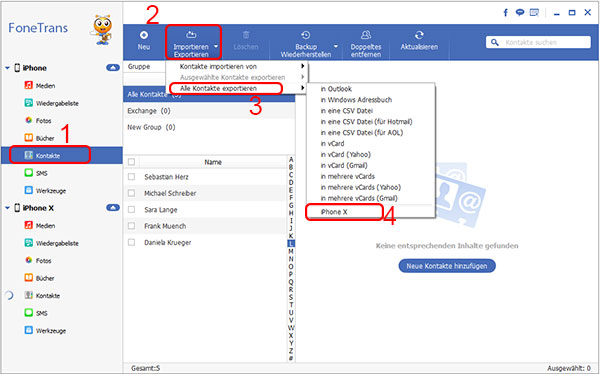This screenshot has height=374, width=600.
Task: Click eject icon next to first iPhone
Action: [x=112, y=68]
